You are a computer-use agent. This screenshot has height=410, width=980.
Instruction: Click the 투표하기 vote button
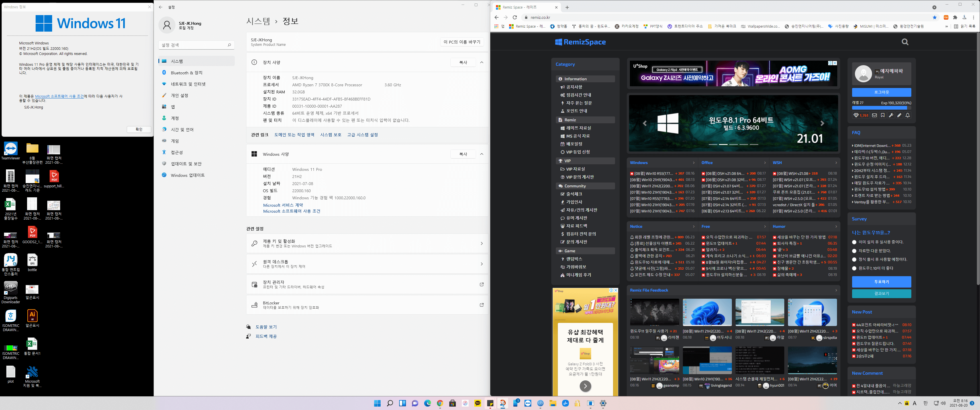coord(881,282)
